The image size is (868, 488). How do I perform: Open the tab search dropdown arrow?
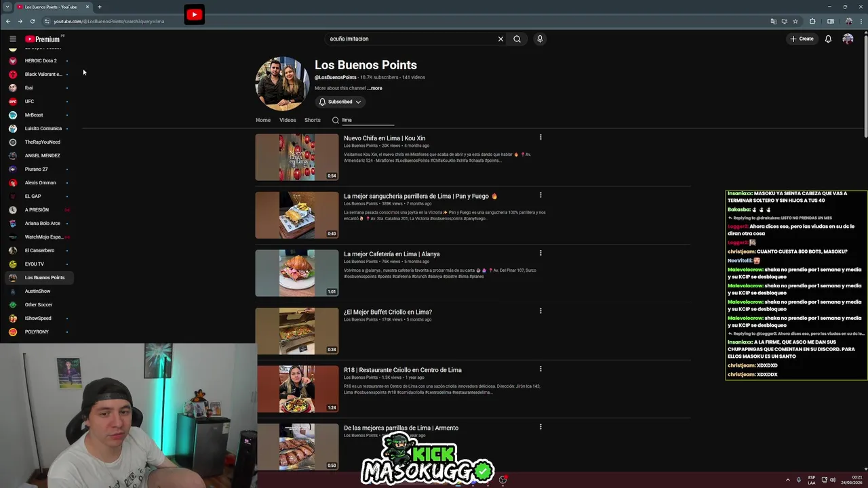pyautogui.click(x=7, y=7)
